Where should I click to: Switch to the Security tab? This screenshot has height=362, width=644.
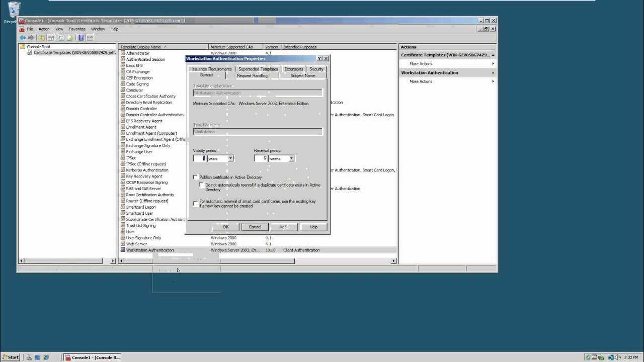pos(316,69)
